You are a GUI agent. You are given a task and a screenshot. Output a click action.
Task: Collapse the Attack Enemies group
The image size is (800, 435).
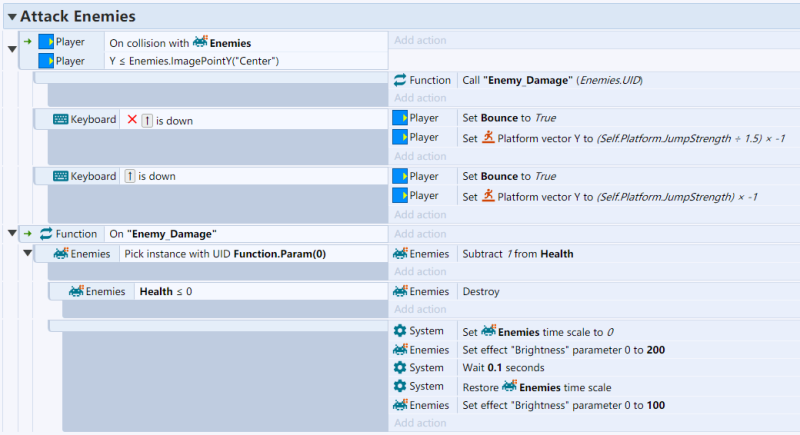point(12,17)
